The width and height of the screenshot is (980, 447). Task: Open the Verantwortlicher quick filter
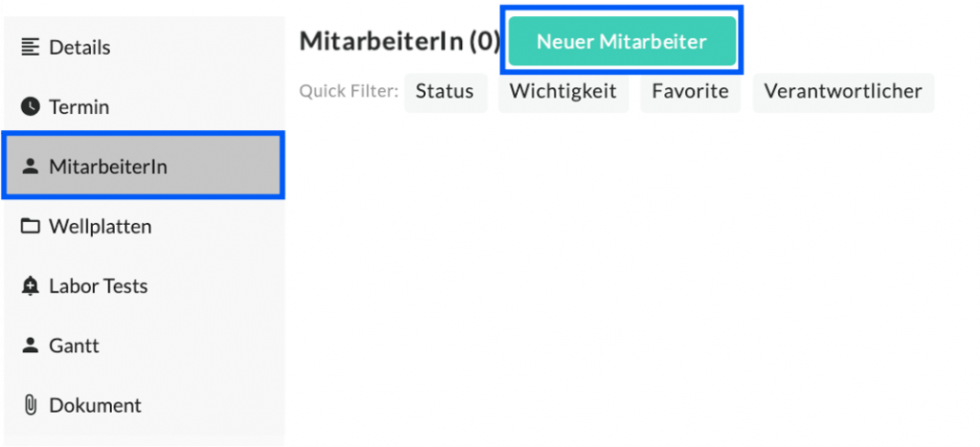point(842,92)
